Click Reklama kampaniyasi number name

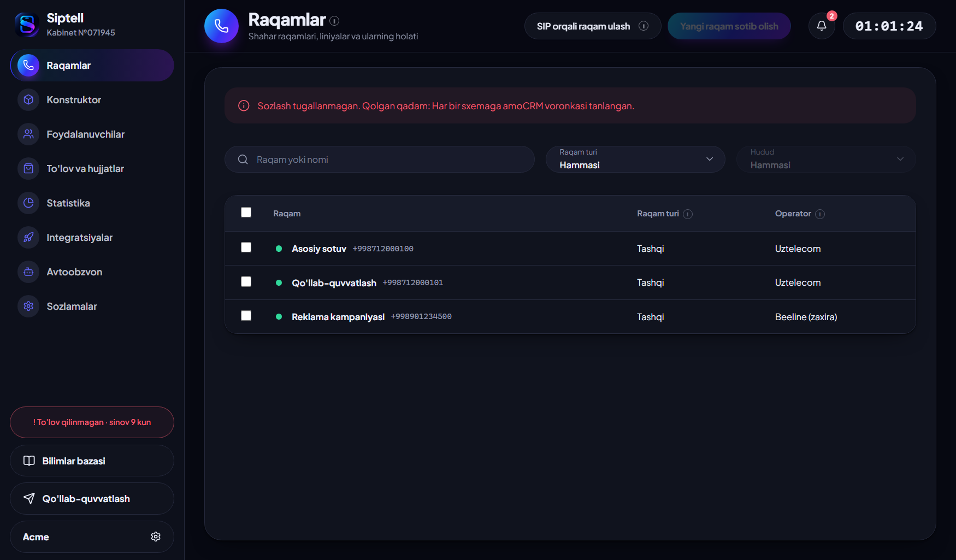point(338,317)
